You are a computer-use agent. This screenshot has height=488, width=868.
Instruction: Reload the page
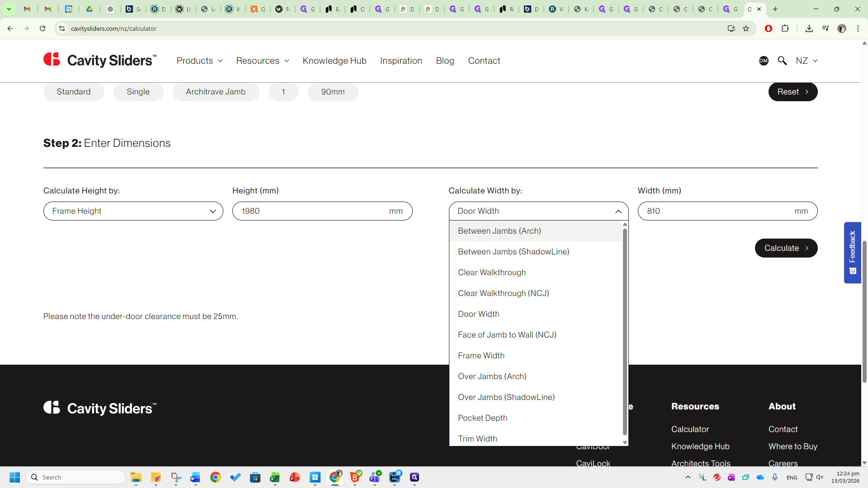pyautogui.click(x=42, y=28)
